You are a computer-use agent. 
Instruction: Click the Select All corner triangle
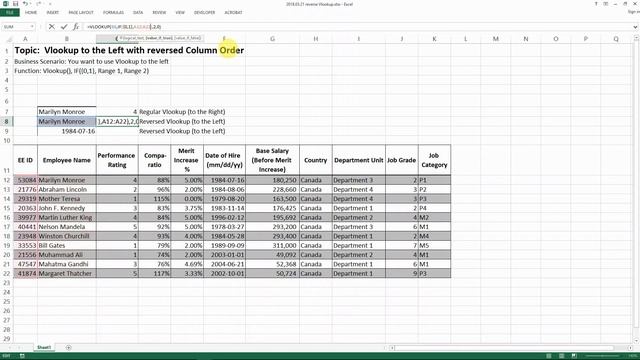point(9,39)
